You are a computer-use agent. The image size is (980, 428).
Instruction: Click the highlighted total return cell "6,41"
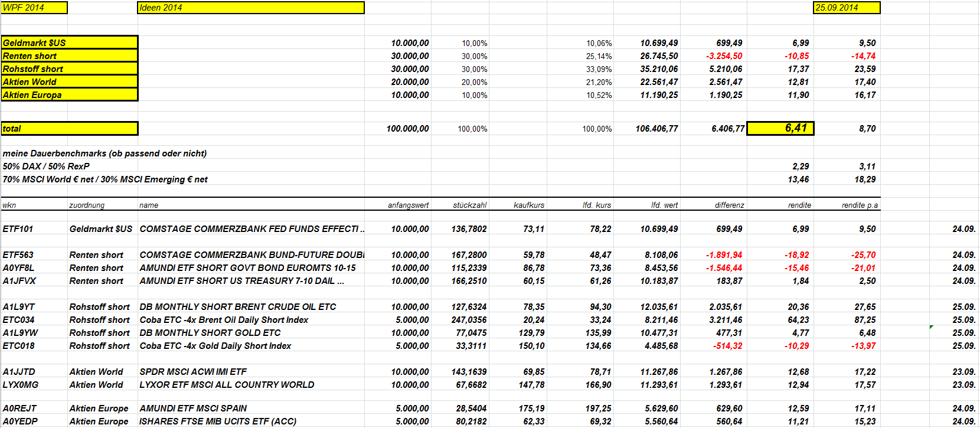coord(780,128)
